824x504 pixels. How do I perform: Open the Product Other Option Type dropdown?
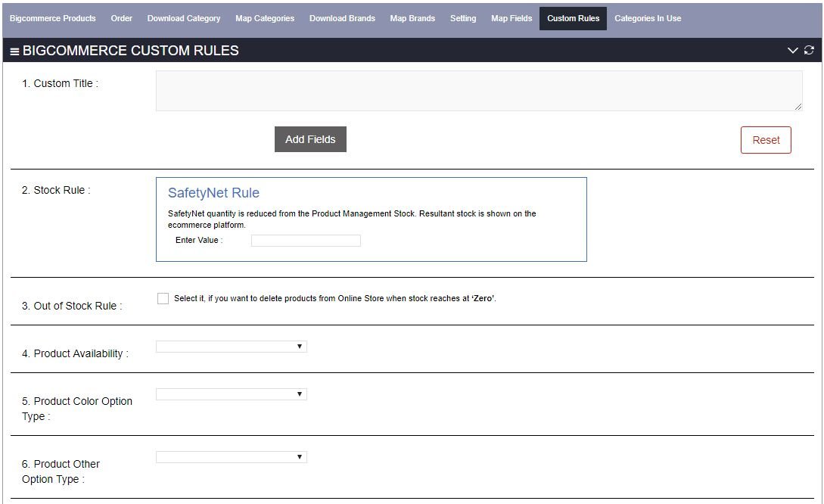(x=232, y=457)
